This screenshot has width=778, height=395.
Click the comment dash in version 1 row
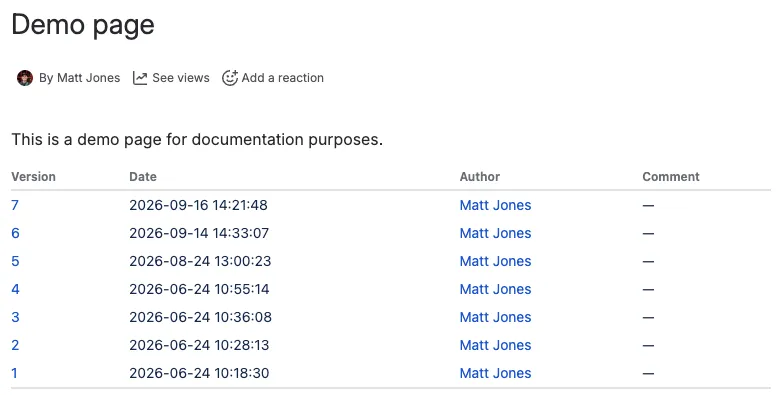point(648,374)
